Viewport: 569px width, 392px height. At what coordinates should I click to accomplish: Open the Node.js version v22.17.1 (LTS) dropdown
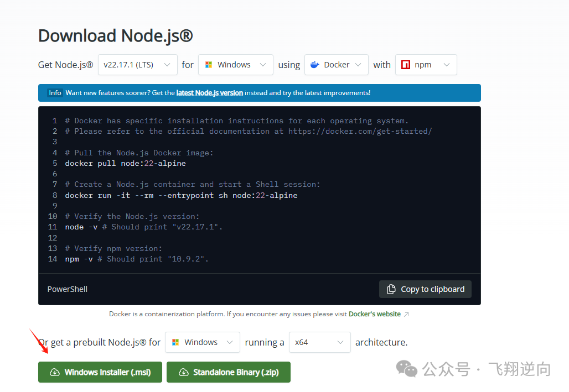point(137,65)
